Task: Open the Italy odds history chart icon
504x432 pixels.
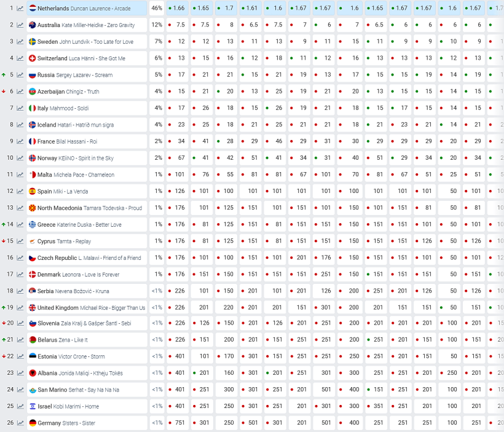Action: click(x=20, y=108)
